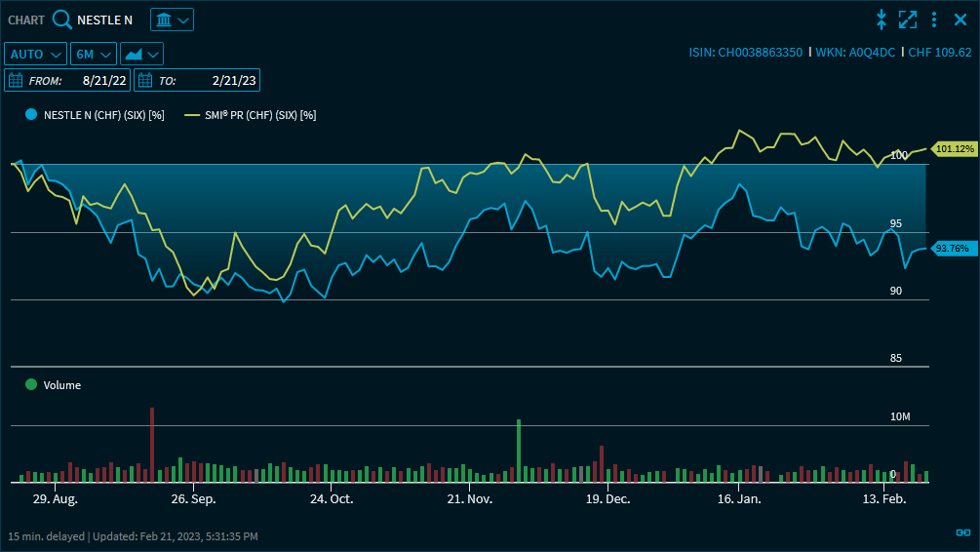Image resolution: width=980 pixels, height=552 pixels.
Task: Click the link icon in the bottom right corner
Action: pos(962,532)
